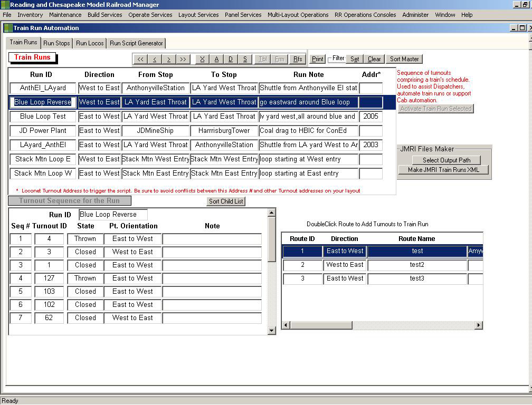Viewport: 532px width, 405px height.
Task: Clear the filter with Clear button
Action: pyautogui.click(x=374, y=59)
